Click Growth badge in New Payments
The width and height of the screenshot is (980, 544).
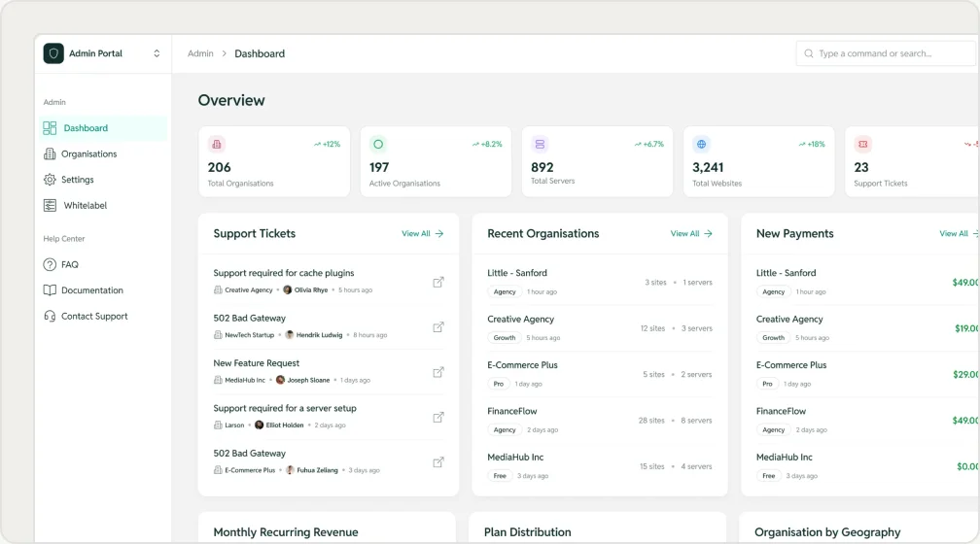tap(773, 338)
